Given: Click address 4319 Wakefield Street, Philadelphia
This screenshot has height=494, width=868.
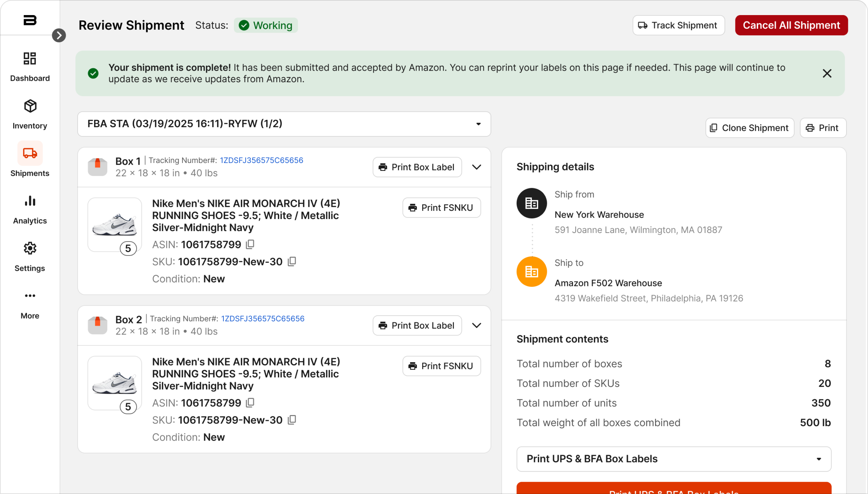Looking at the screenshot, I should point(649,298).
